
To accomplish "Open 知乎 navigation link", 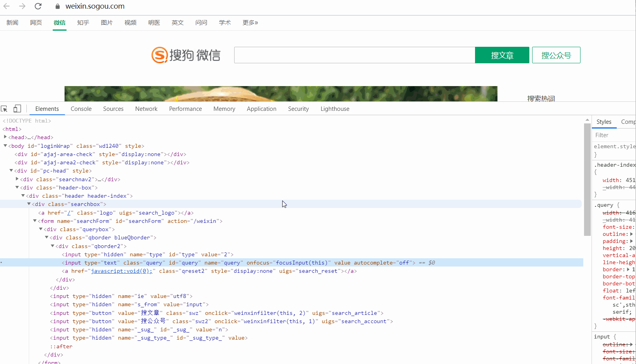I will click(x=83, y=22).
